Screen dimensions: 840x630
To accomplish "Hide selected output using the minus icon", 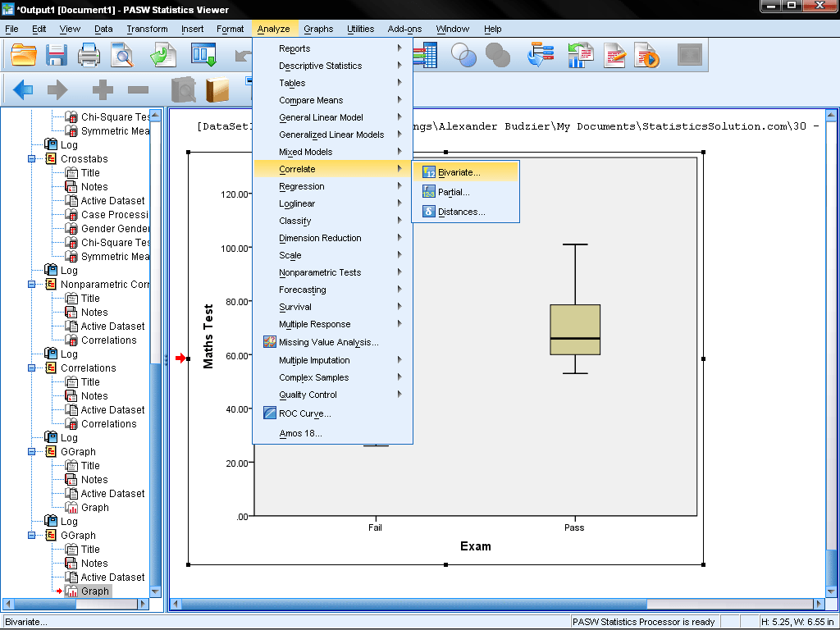I will click(138, 90).
